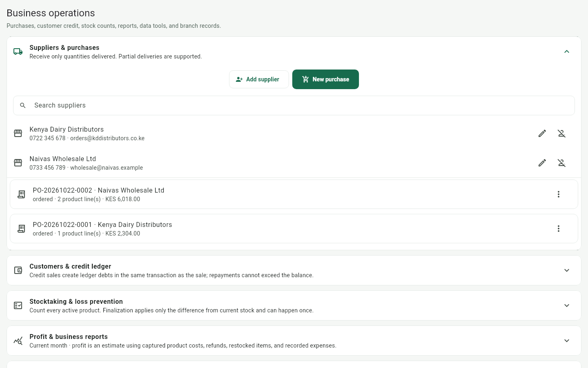Click receipt icon for PO-20261022-0001
The image size is (588, 368).
pos(21,229)
